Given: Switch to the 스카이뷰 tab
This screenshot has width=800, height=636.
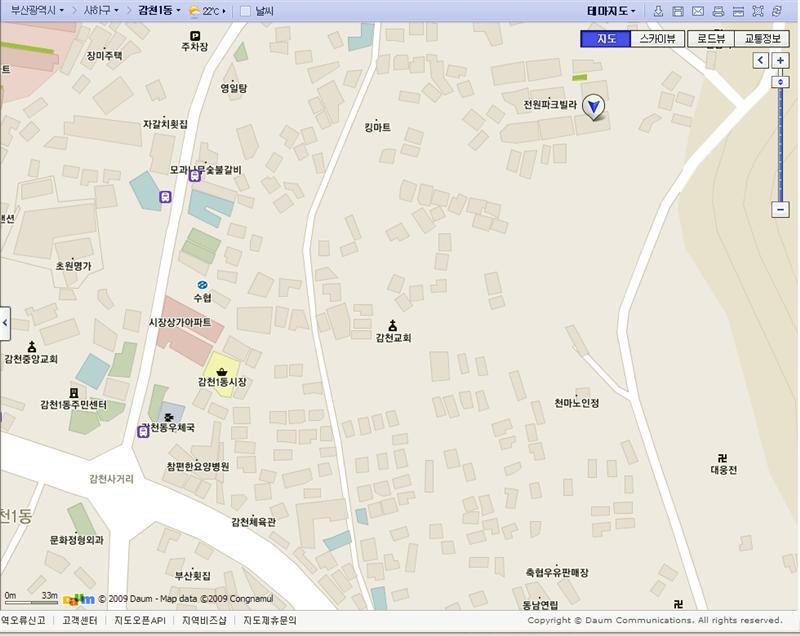Looking at the screenshot, I should pos(657,39).
